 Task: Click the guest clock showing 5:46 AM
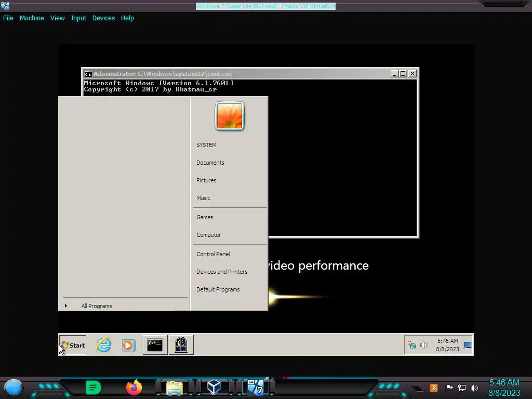pos(447,345)
